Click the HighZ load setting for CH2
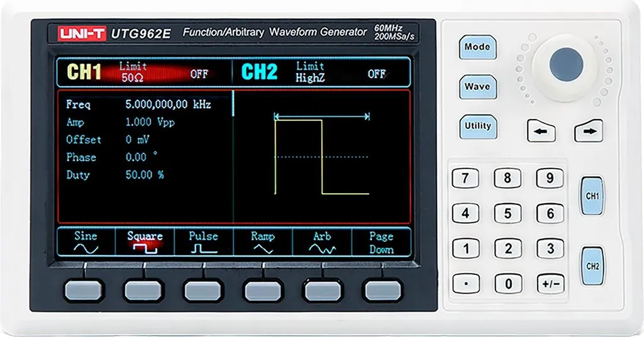The width and height of the screenshot is (644, 337). click(310, 78)
